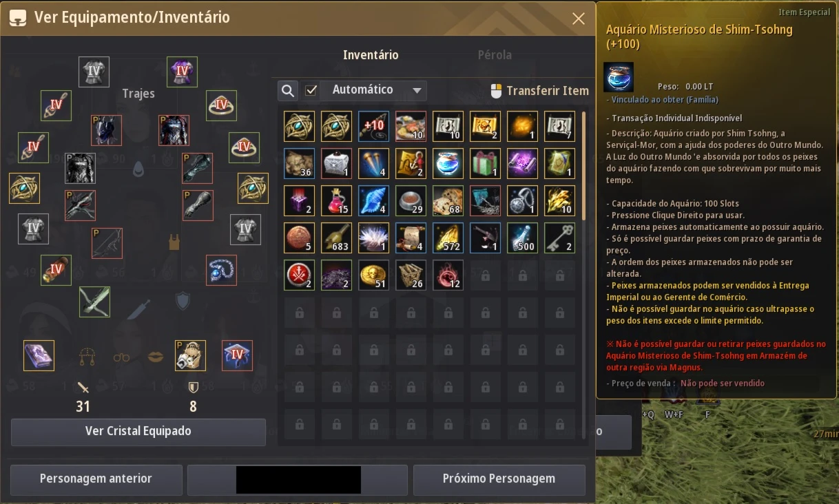Click the equipped purple IV chest armor

182,72
